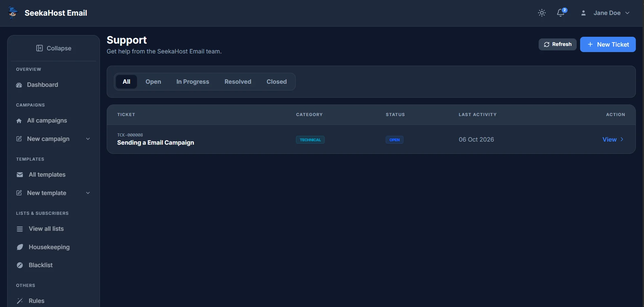Viewport: 644px width, 307px height.
Task: View ticket TCK-000008 link
Action: click(x=609, y=140)
